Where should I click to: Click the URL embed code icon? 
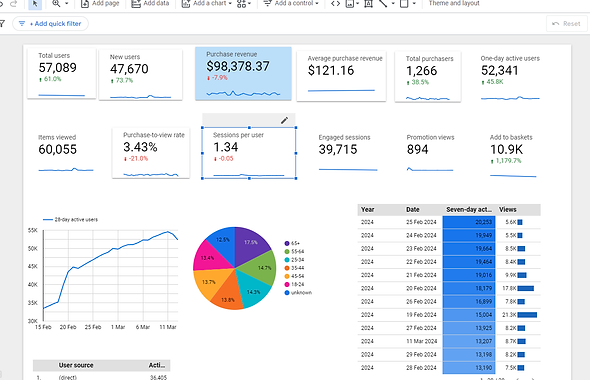pos(335,3)
